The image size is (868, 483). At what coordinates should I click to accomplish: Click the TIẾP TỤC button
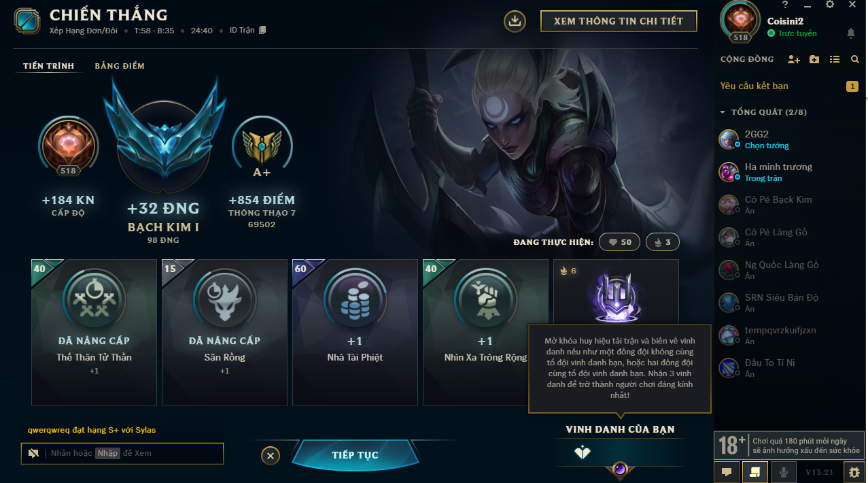tap(355, 455)
